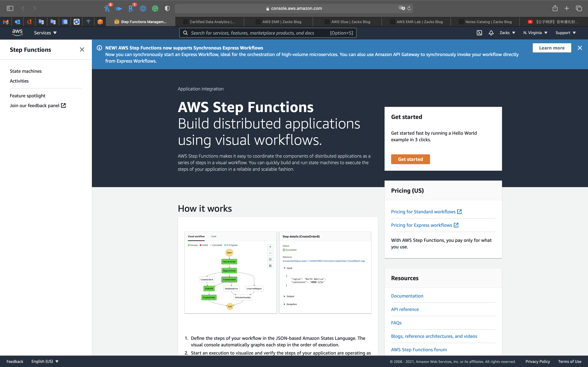The height and width of the screenshot is (367, 588).
Task: Open AWS CloudShell icon in header
Action: [x=479, y=33]
